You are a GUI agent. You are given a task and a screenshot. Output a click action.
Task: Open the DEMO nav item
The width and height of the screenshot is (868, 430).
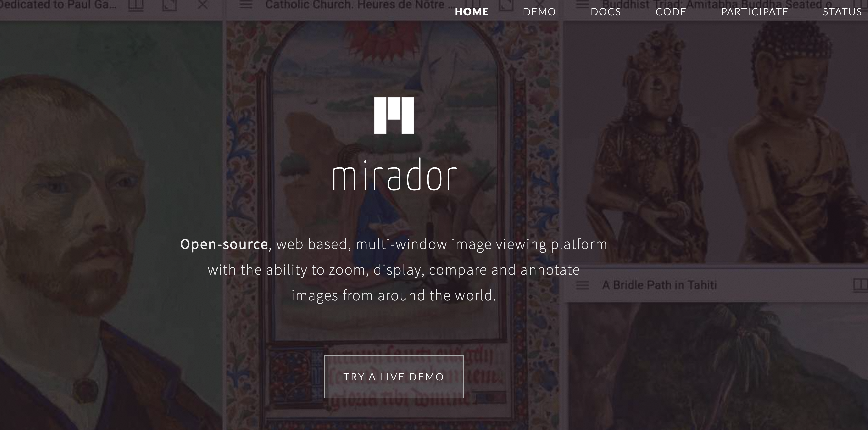pos(539,12)
